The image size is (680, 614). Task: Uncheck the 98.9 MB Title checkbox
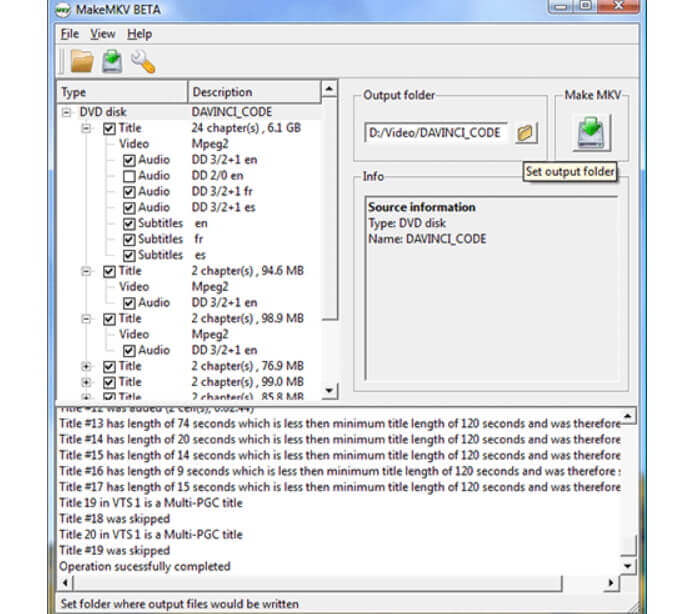click(109, 319)
